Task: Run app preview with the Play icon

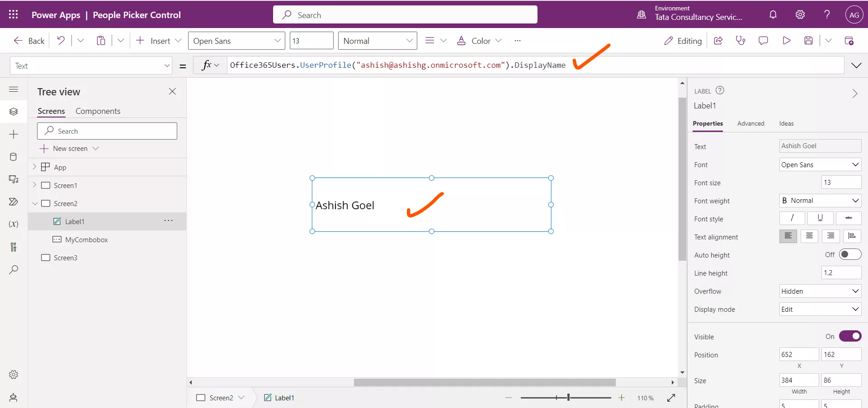Action: (786, 40)
